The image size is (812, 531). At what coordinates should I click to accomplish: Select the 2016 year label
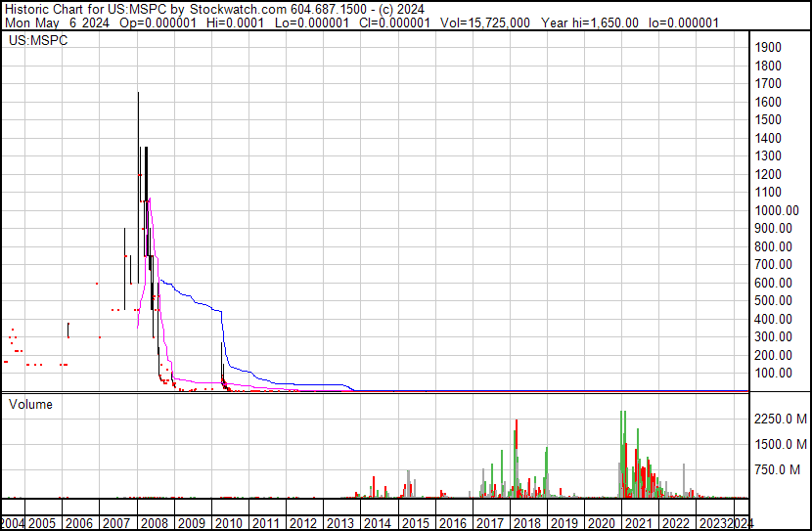click(x=453, y=523)
